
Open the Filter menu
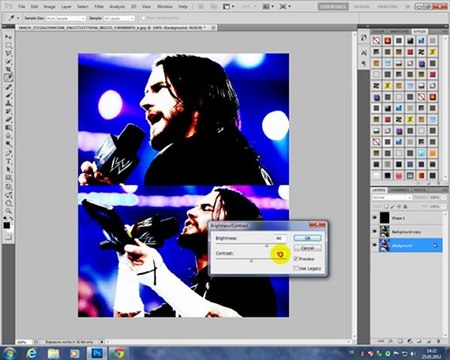pyautogui.click(x=99, y=6)
